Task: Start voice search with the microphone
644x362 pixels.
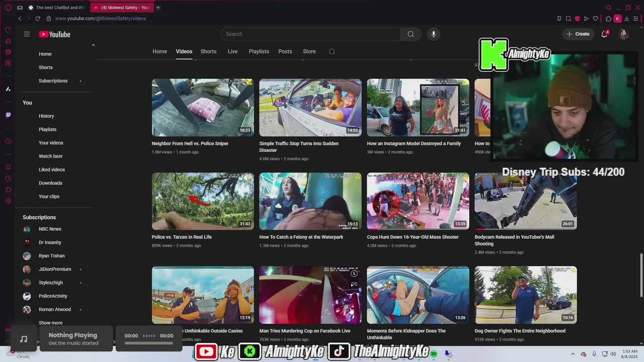Action: (x=434, y=34)
